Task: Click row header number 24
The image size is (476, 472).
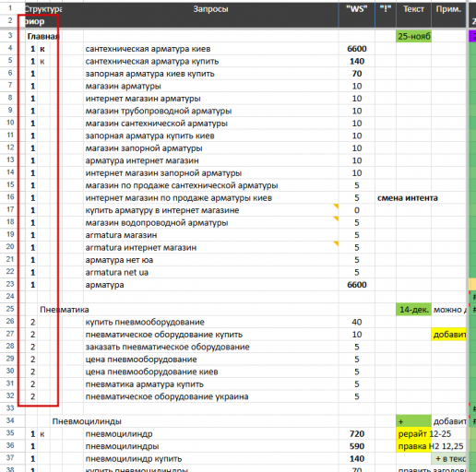Action: [10, 296]
